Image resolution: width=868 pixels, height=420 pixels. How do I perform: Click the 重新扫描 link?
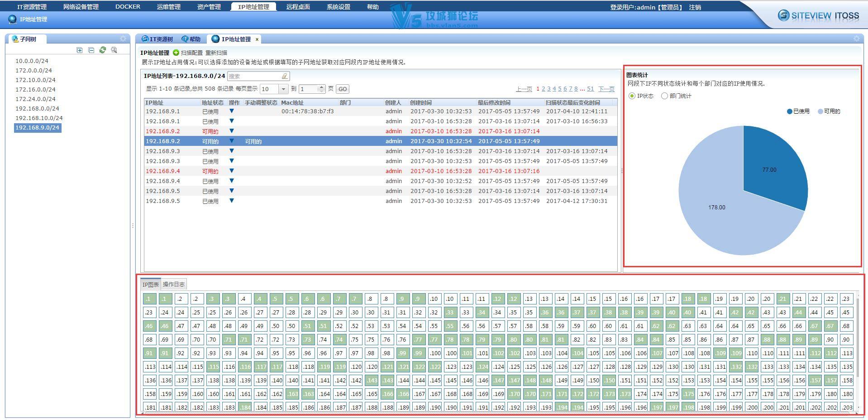[x=216, y=53]
